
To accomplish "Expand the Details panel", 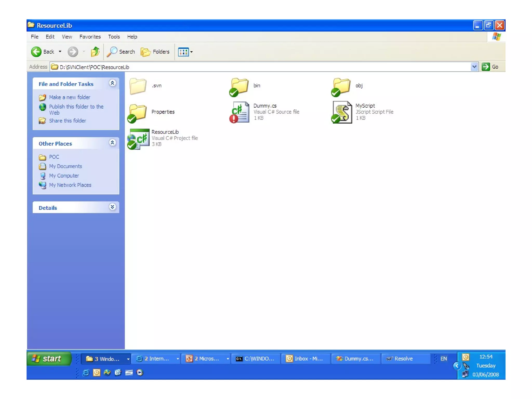I will (x=112, y=207).
